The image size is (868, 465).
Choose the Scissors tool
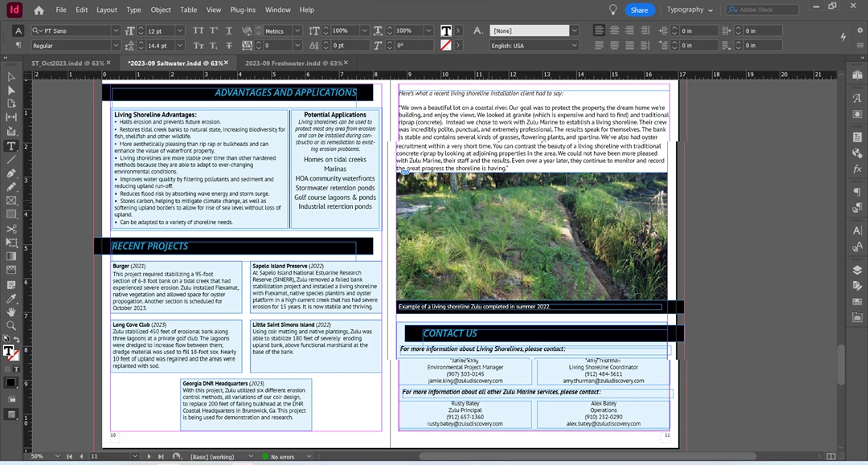[11, 228]
